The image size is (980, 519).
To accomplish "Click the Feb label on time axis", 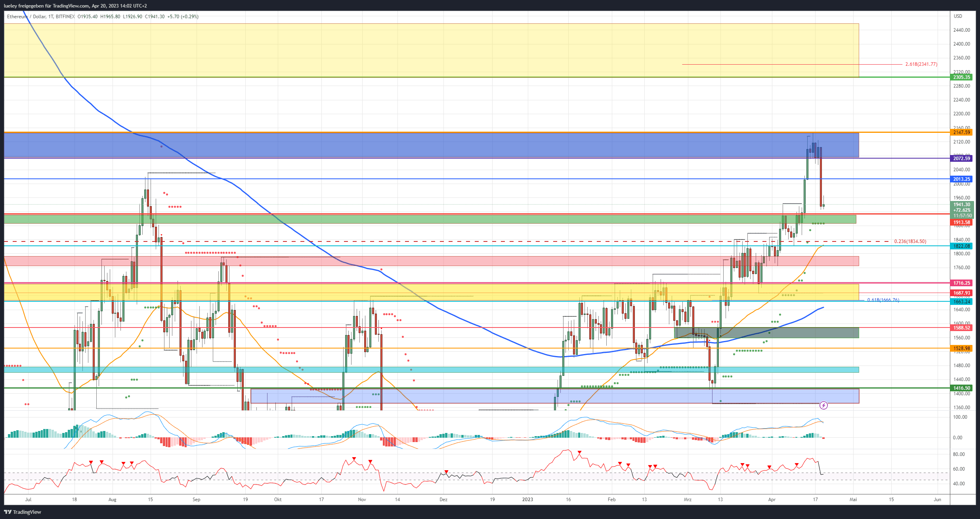I will [x=612, y=500].
